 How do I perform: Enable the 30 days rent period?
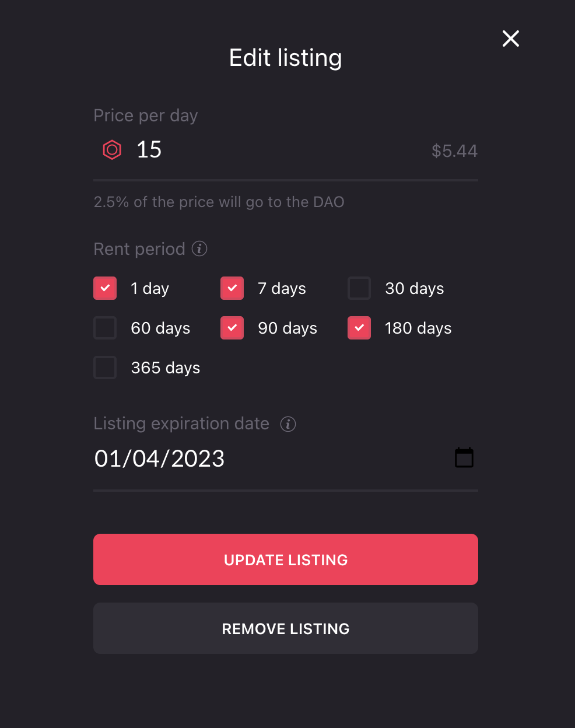(359, 288)
